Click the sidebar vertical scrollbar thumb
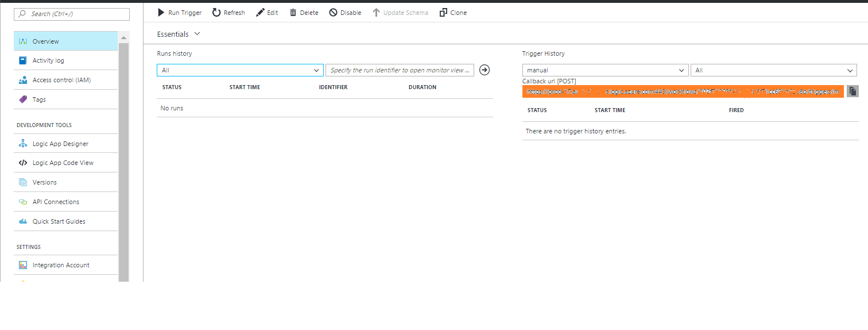This screenshot has height=330, width=868. pyautogui.click(x=124, y=161)
